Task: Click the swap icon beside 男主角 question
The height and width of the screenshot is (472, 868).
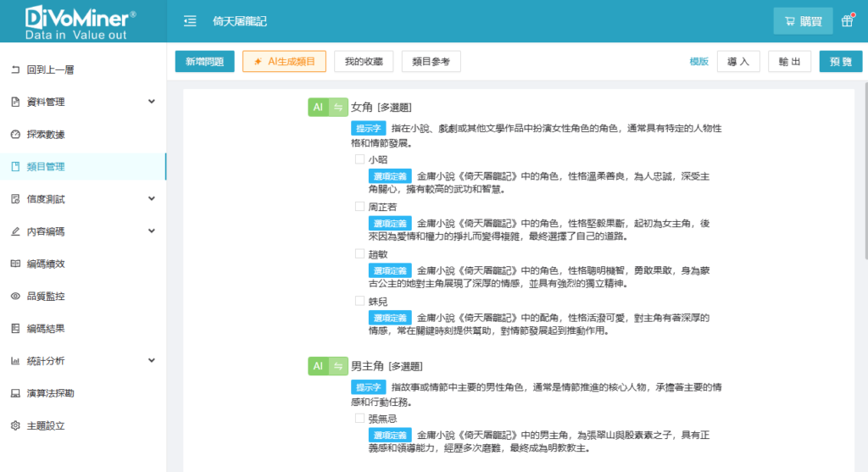Action: pos(338,366)
